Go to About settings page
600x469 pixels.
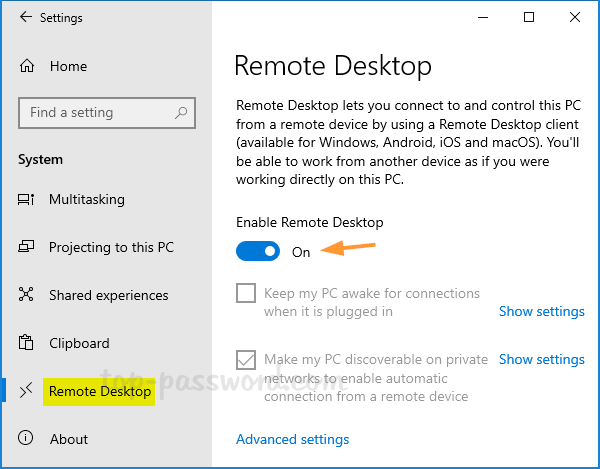coord(69,439)
